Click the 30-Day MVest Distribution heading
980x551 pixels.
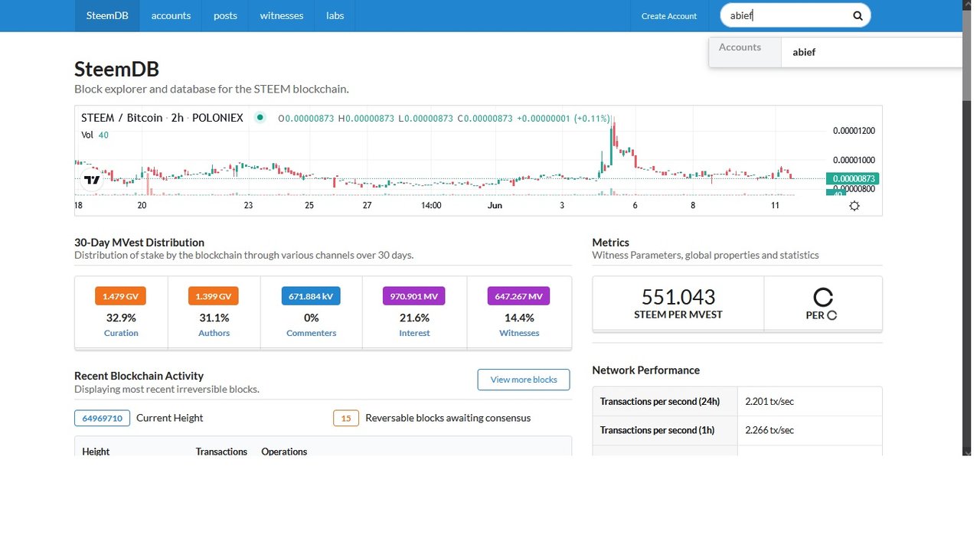(139, 243)
